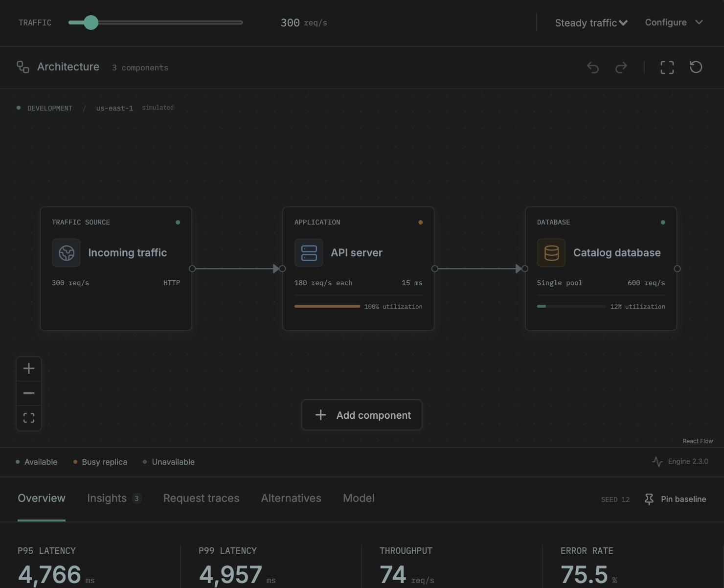This screenshot has width=724, height=588.
Task: Click the Catalog database output connector
Action: [x=678, y=269]
